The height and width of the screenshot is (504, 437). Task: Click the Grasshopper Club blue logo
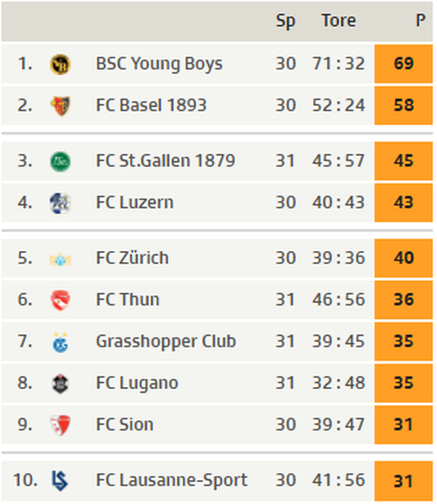(x=60, y=343)
